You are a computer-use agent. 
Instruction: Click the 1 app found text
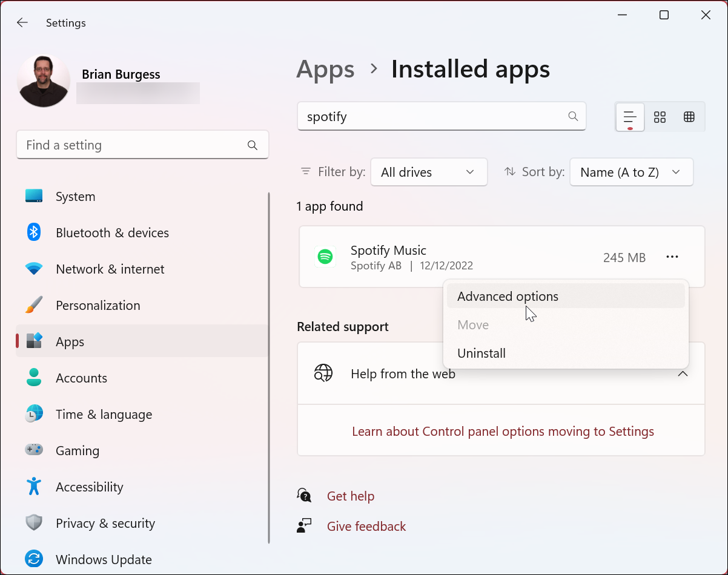pyautogui.click(x=329, y=206)
